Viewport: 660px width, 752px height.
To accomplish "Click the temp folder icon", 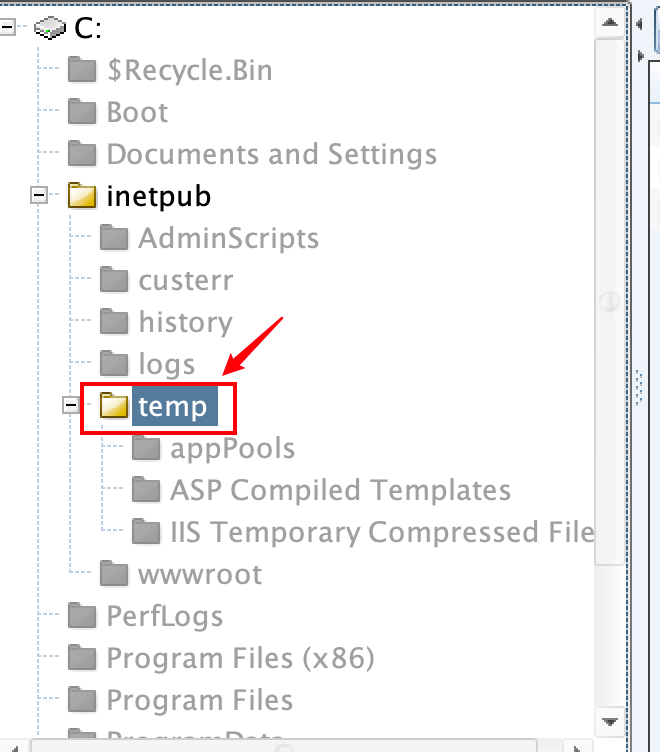I will click(x=114, y=406).
